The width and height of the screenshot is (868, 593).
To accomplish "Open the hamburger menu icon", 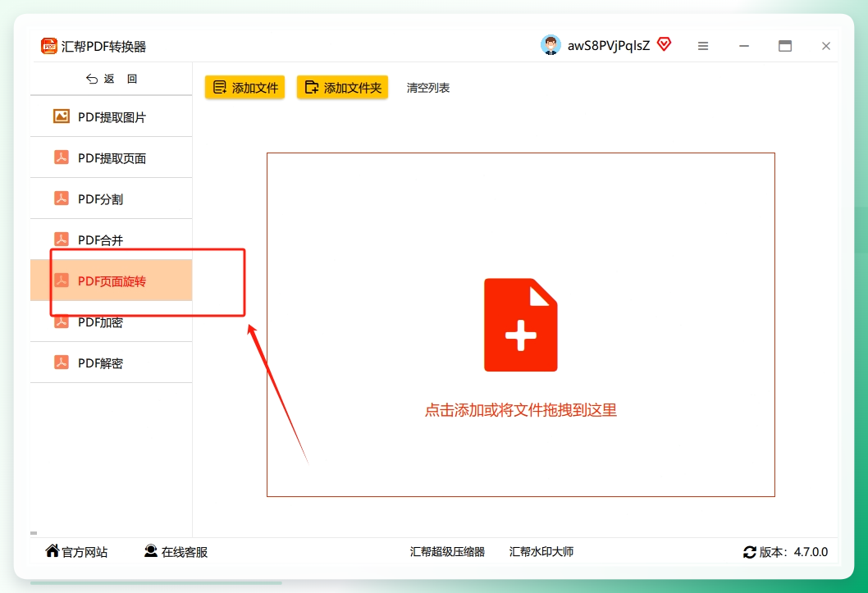I will coord(703,46).
